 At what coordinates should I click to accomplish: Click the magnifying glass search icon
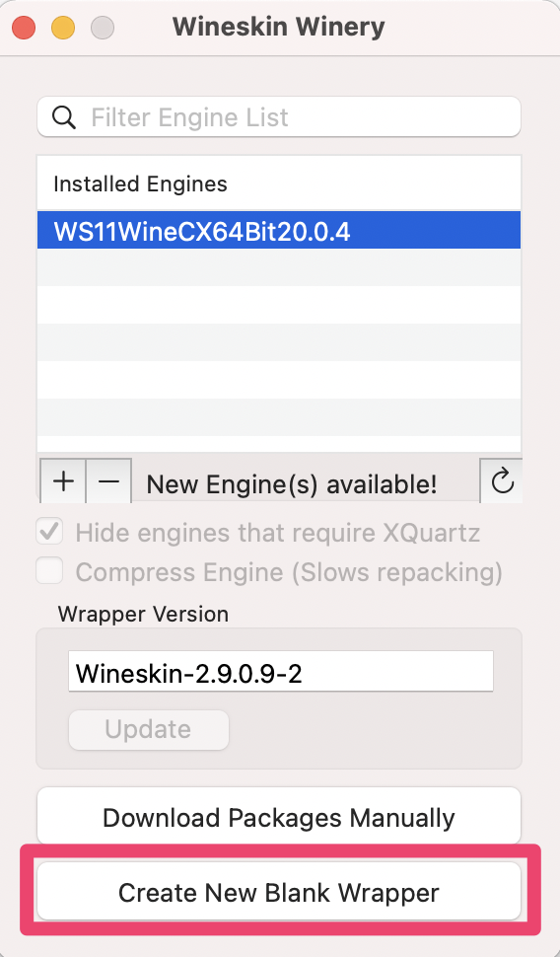63,116
